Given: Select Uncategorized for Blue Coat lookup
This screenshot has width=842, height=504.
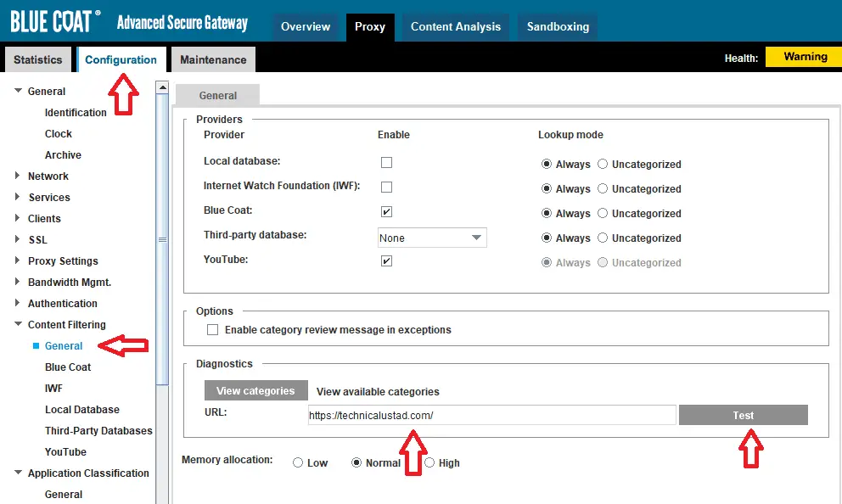Looking at the screenshot, I should click(x=603, y=213).
